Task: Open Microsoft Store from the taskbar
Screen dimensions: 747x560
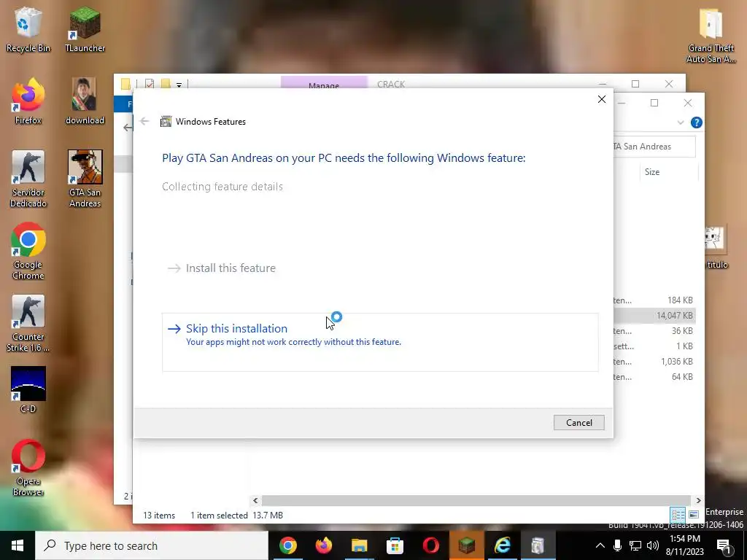Action: pyautogui.click(x=395, y=545)
